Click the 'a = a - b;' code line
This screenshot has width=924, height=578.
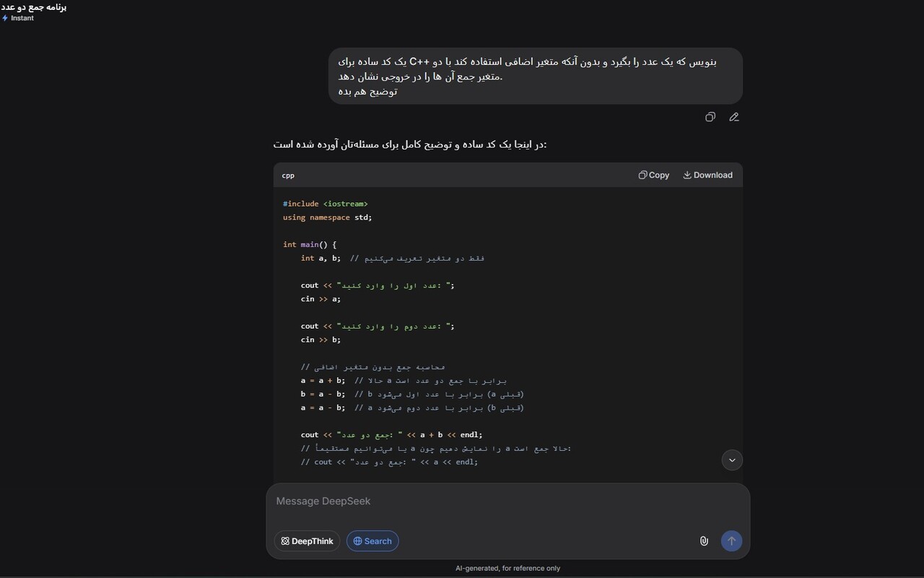pyautogui.click(x=412, y=408)
